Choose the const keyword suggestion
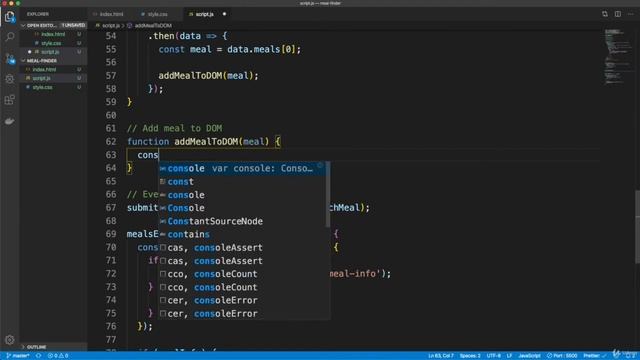 point(242,182)
